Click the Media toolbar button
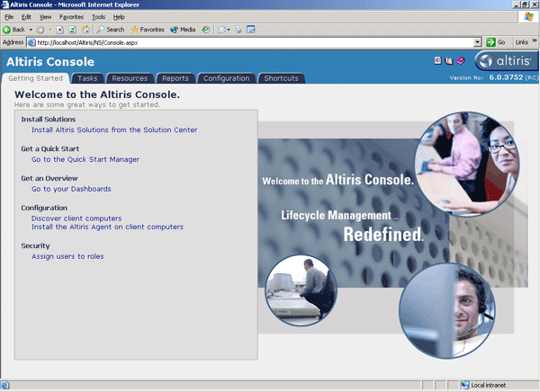This screenshot has width=540, height=392. pos(183,30)
